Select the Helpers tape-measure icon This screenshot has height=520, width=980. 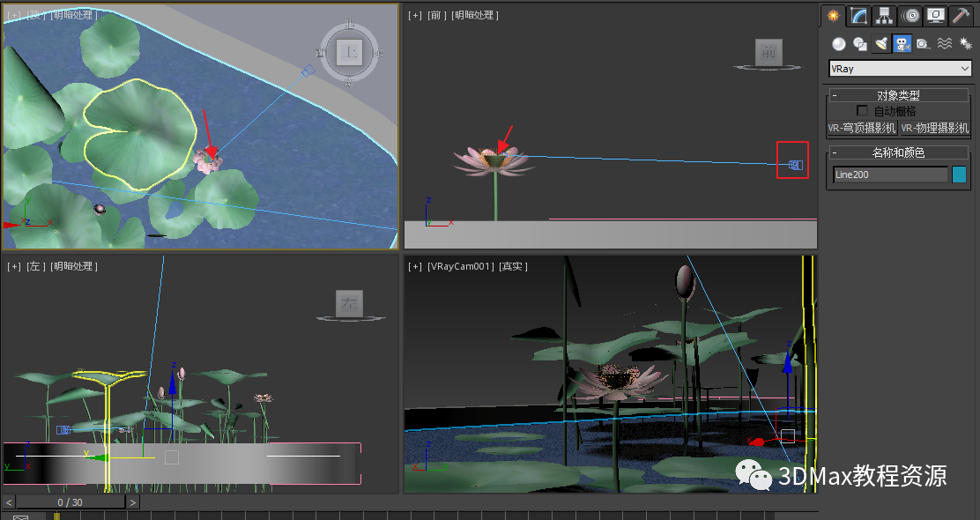point(923,44)
